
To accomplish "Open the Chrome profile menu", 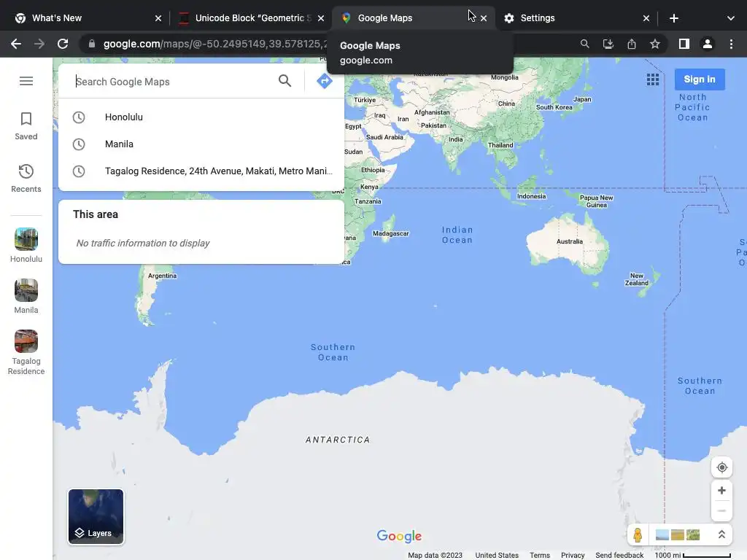I will point(708,44).
